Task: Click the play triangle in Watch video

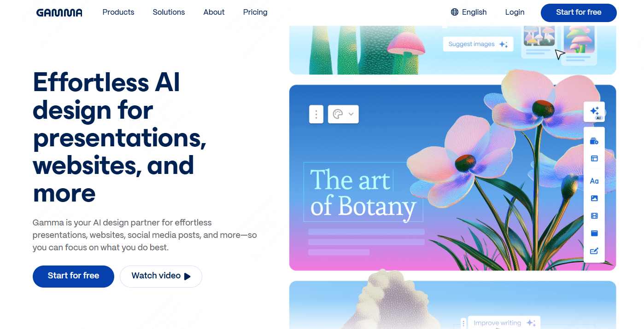Action: pyautogui.click(x=187, y=277)
